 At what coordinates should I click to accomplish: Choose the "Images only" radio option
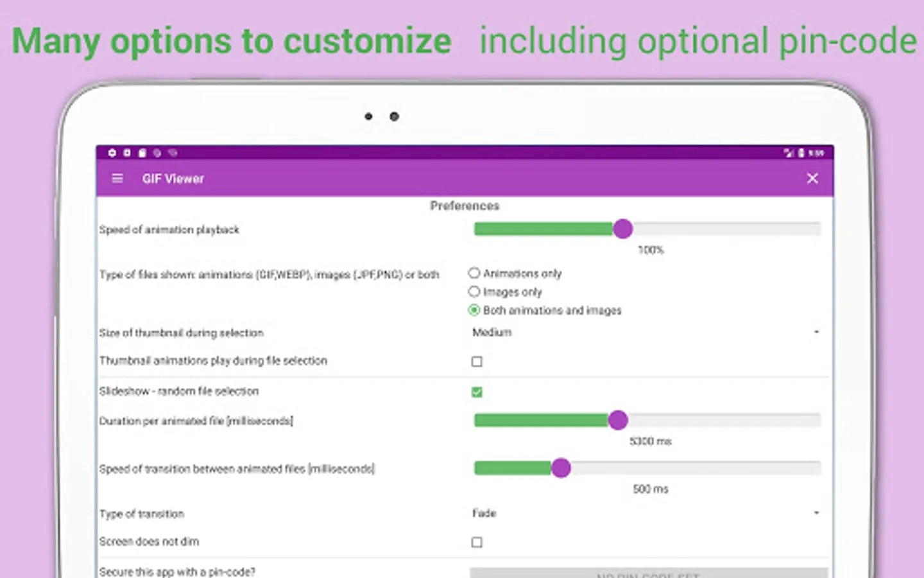tap(474, 292)
